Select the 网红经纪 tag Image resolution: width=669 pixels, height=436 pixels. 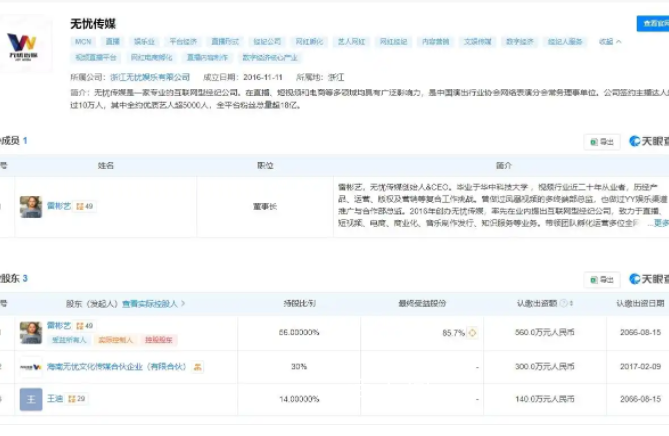point(393,41)
